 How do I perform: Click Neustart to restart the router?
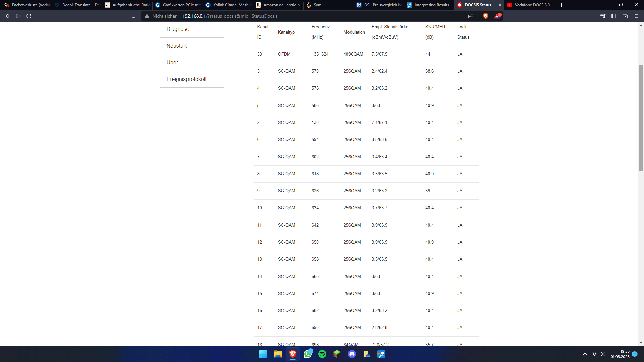pos(176,46)
